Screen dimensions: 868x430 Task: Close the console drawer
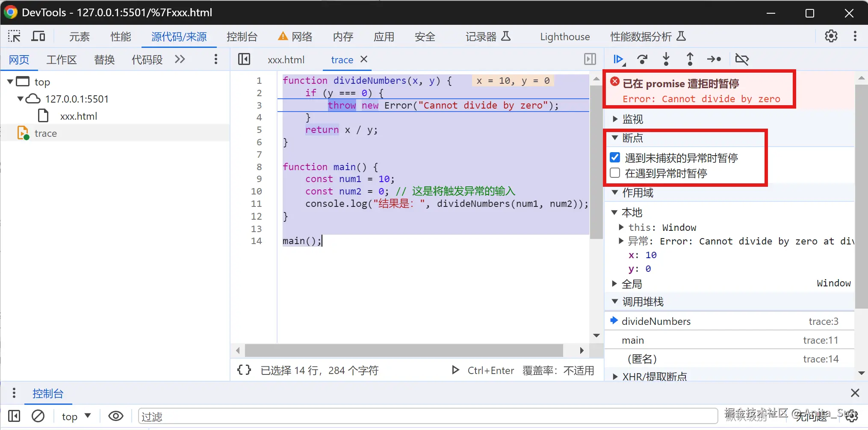click(x=855, y=393)
